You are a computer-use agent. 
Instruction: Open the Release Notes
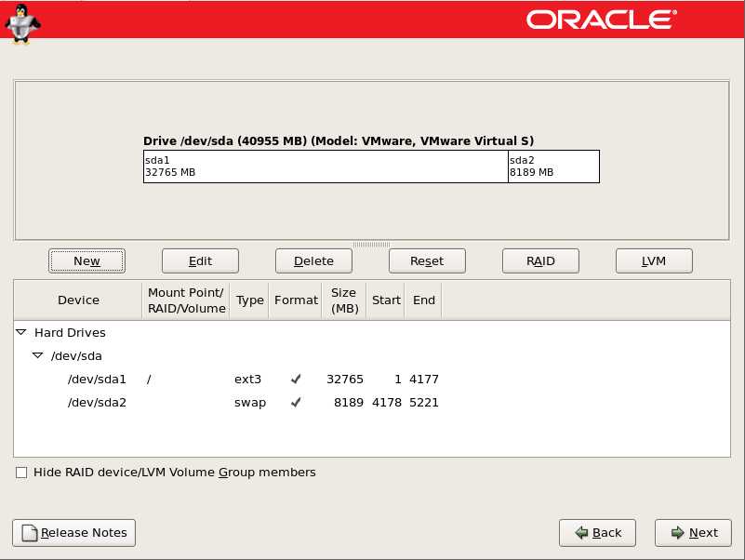pos(74,533)
